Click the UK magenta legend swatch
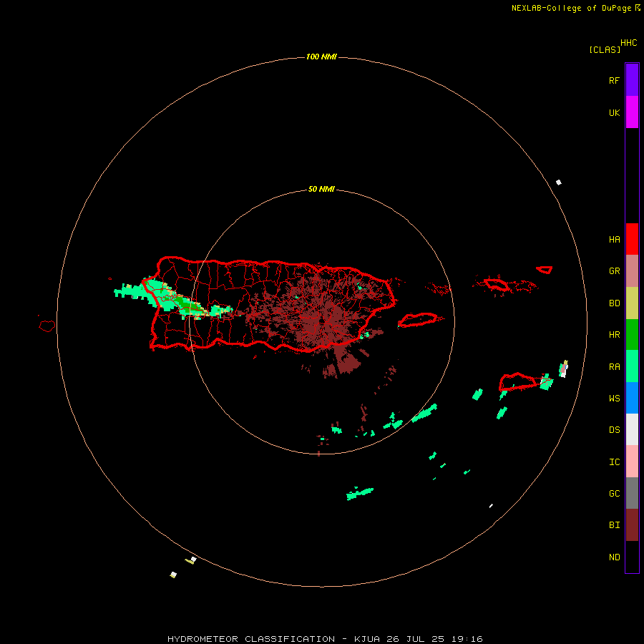Image resolution: width=644 pixels, height=644 pixels. (632, 112)
